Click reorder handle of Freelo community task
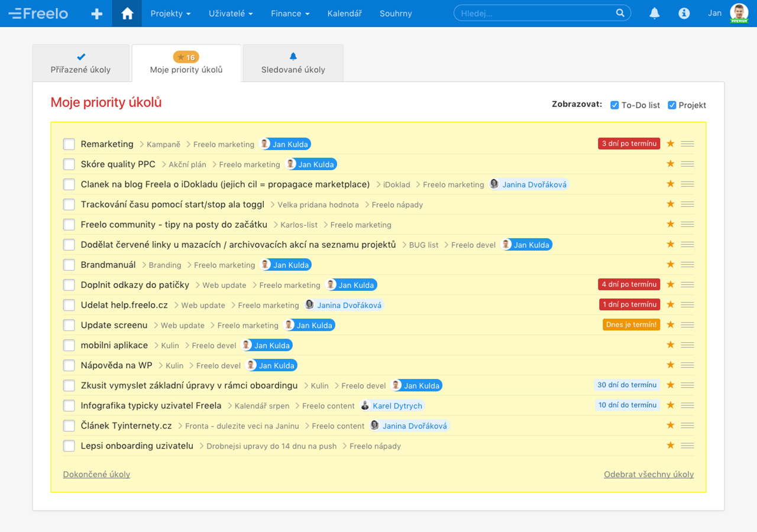Screen dimensions: 757x532 click(687, 224)
